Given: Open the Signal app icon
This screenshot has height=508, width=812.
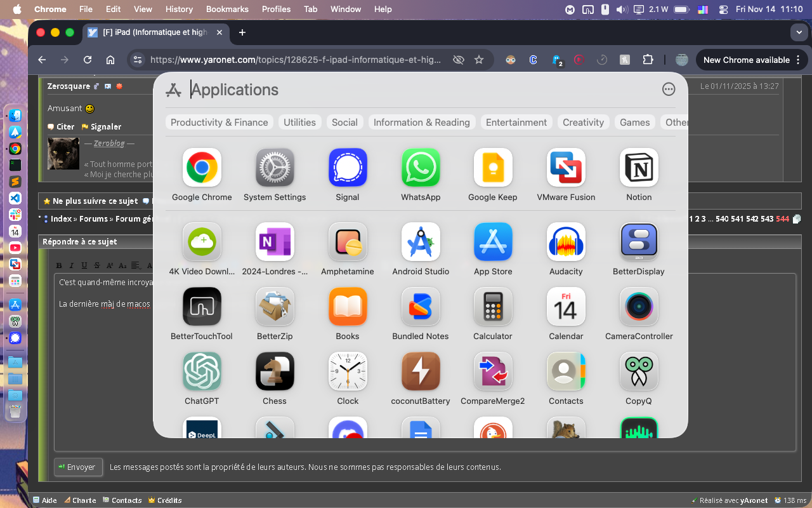Looking at the screenshot, I should coord(348,168).
